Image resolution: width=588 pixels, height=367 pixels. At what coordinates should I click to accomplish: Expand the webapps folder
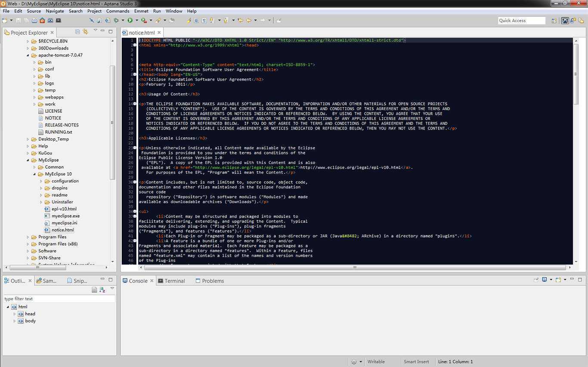click(x=35, y=97)
